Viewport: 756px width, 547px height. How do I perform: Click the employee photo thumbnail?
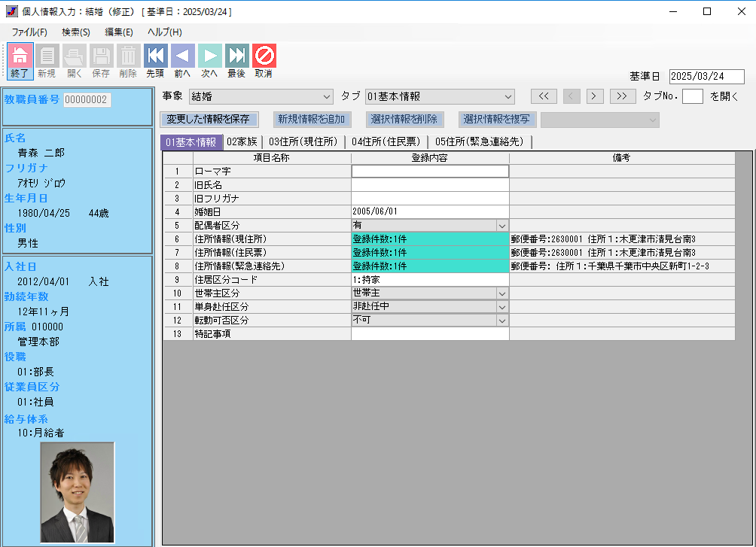point(77,493)
